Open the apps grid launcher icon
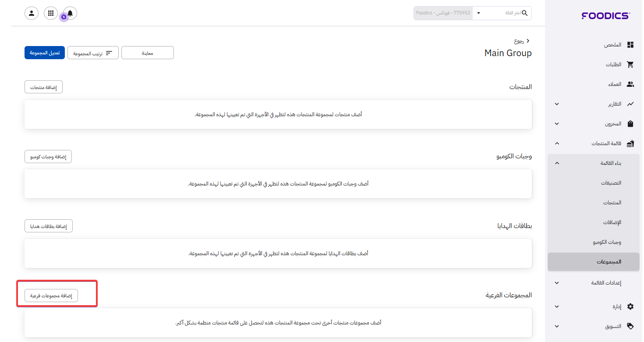Image resolution: width=644 pixels, height=342 pixels. [x=51, y=13]
